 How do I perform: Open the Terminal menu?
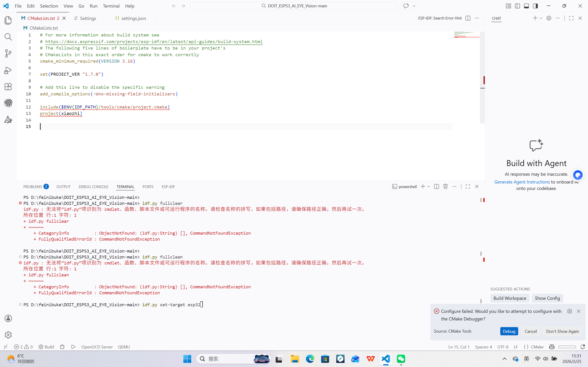[111, 6]
